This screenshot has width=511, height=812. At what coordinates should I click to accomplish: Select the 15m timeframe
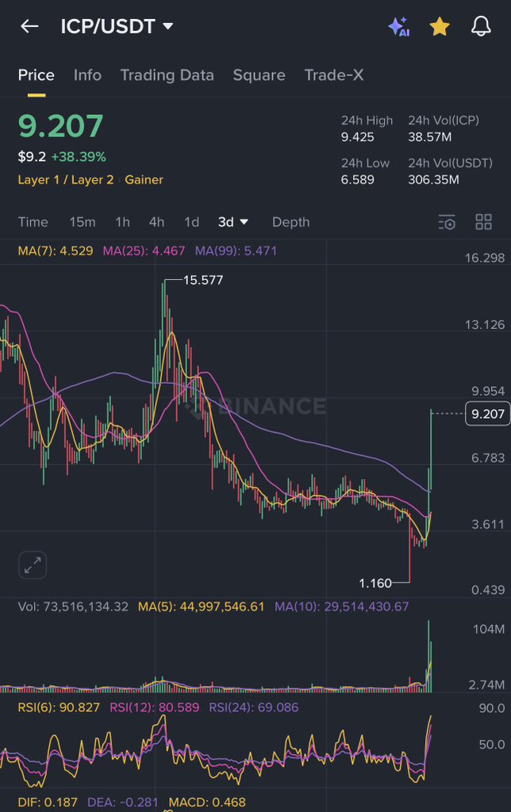point(83,222)
